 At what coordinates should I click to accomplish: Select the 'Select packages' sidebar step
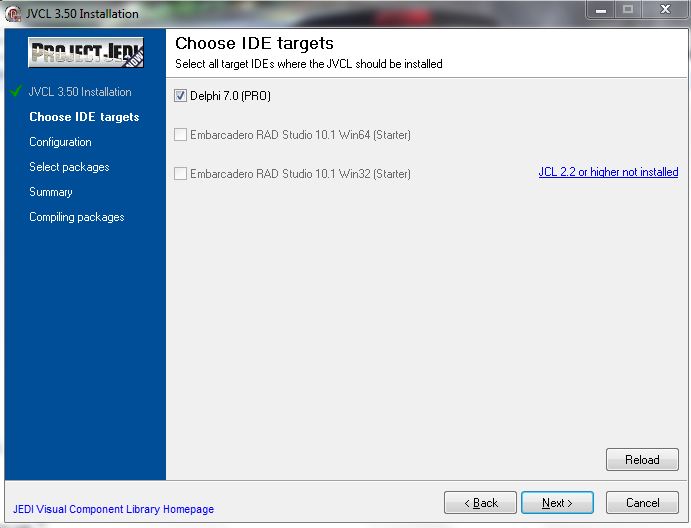(69, 167)
